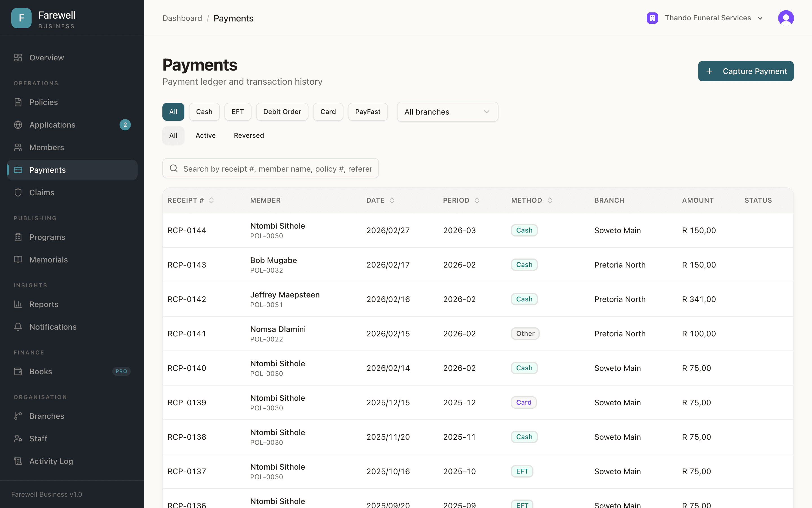Sort the table by Period arrows
This screenshot has height=508, width=812.
[x=477, y=200]
